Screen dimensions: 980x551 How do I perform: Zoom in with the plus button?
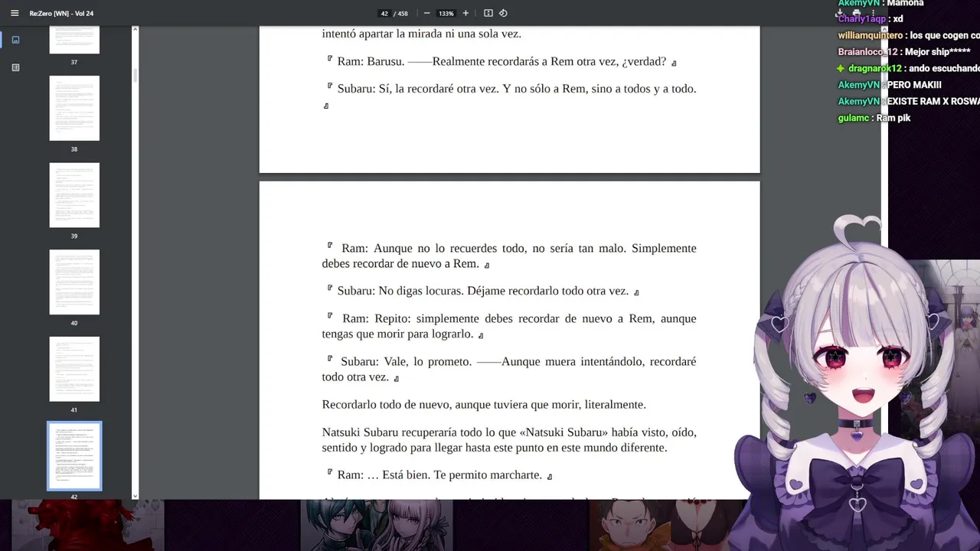(x=465, y=13)
